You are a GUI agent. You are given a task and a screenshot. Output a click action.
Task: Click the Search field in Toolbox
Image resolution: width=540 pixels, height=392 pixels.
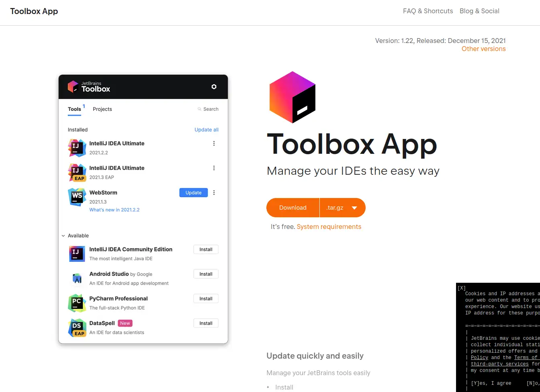(208, 109)
